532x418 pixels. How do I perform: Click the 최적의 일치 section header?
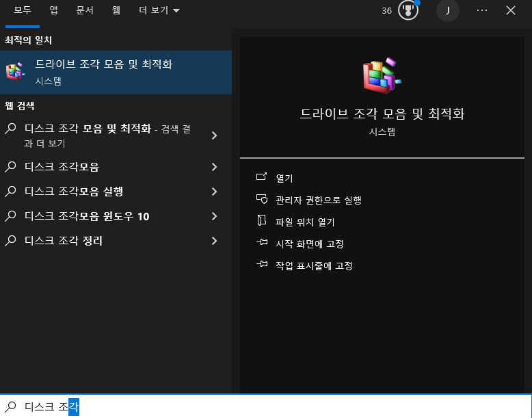[x=28, y=40]
